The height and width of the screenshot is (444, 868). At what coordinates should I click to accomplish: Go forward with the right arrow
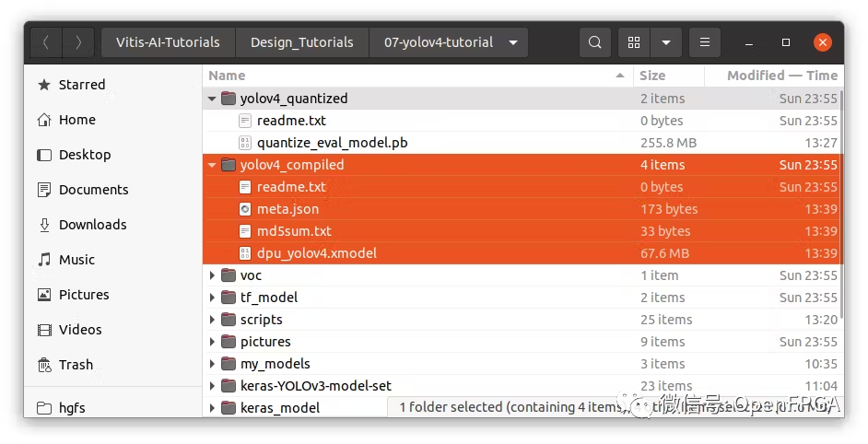pos(78,42)
